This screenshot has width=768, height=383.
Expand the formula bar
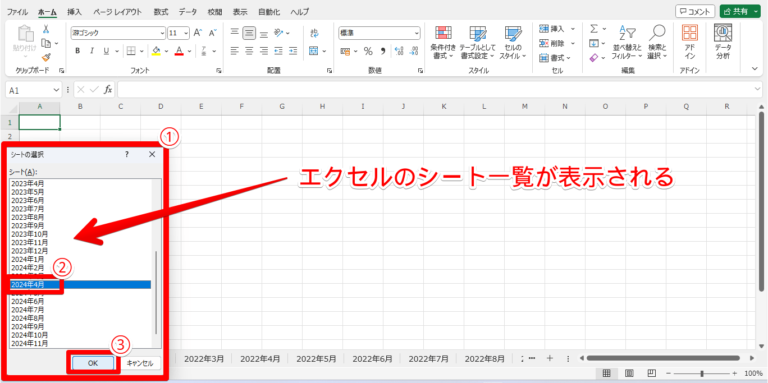coord(758,90)
